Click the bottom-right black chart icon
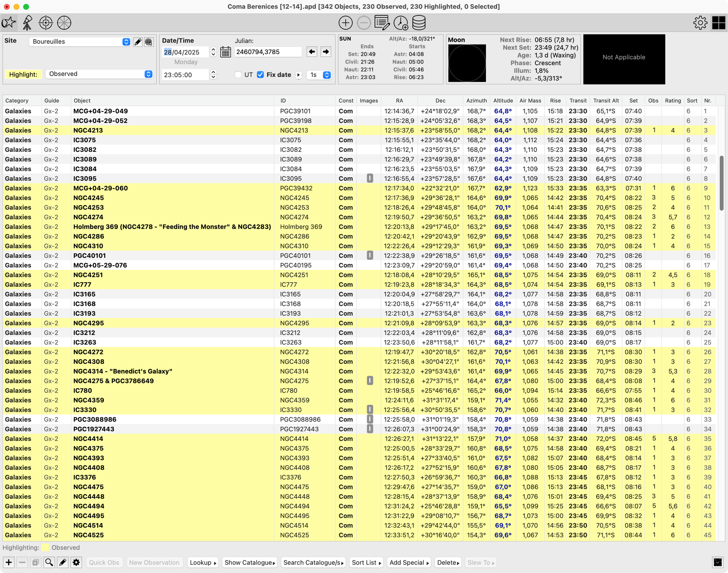The image size is (728, 573). pyautogui.click(x=718, y=562)
